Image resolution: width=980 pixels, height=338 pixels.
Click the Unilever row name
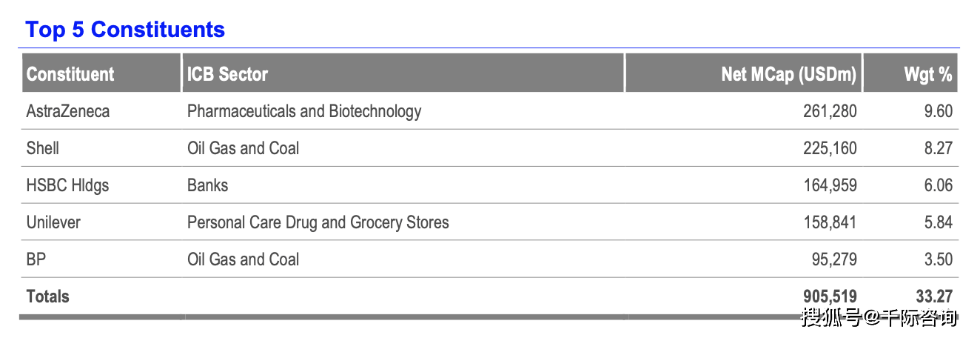(x=53, y=222)
